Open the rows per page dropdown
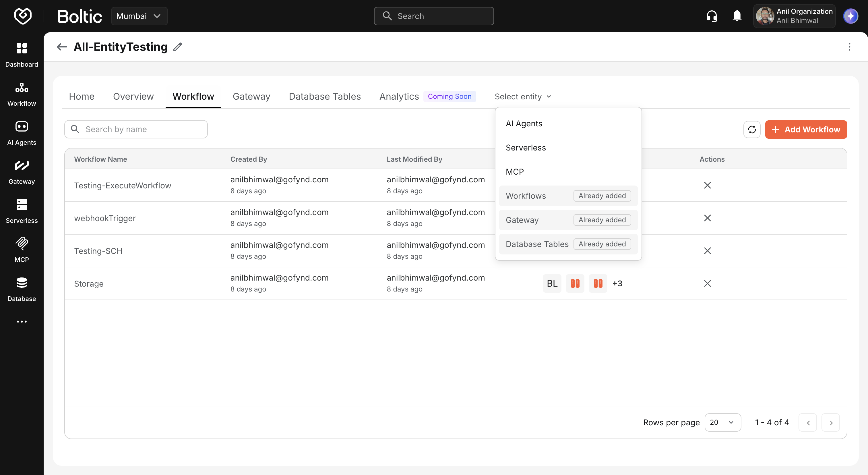This screenshot has width=868, height=475. [x=722, y=422]
